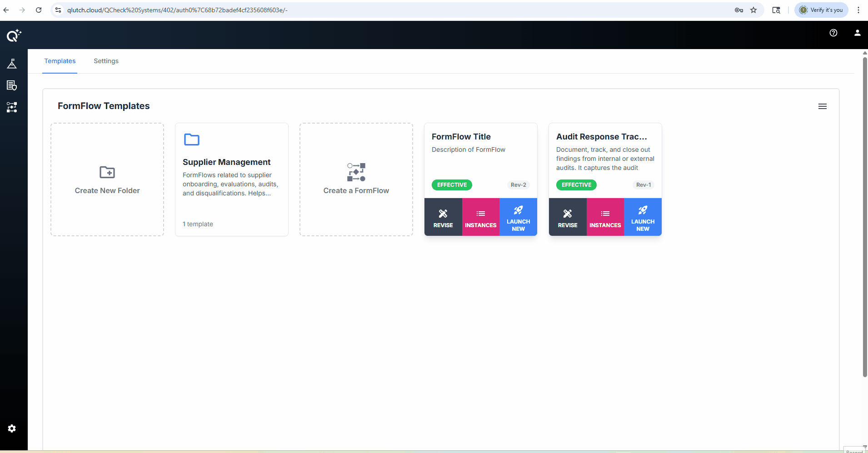Click the password key icon in address bar
The image size is (868, 453).
(x=739, y=10)
